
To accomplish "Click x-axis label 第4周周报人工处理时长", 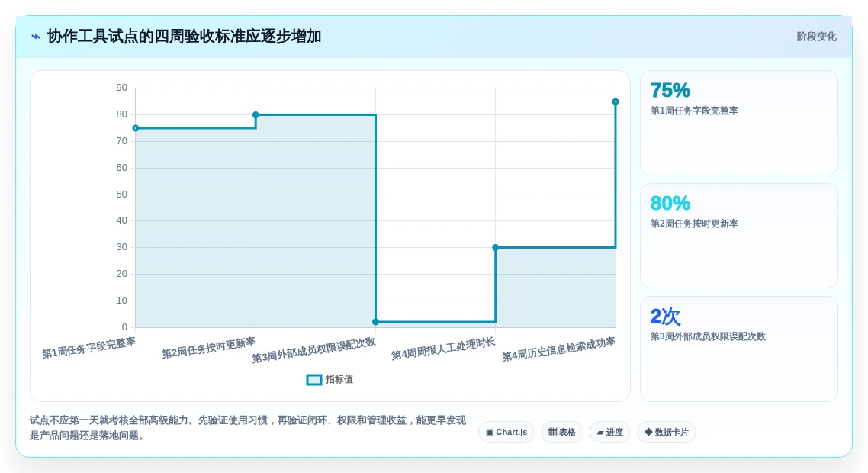I will coord(443,349).
